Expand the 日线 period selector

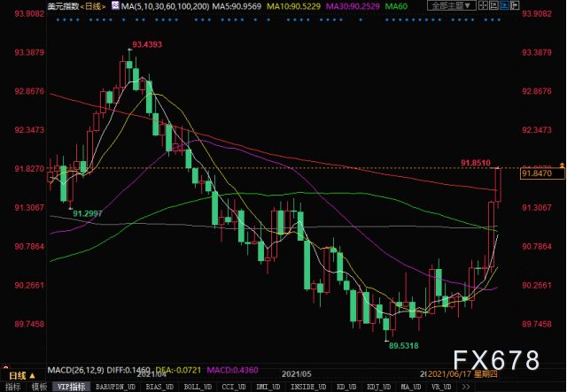point(21,376)
